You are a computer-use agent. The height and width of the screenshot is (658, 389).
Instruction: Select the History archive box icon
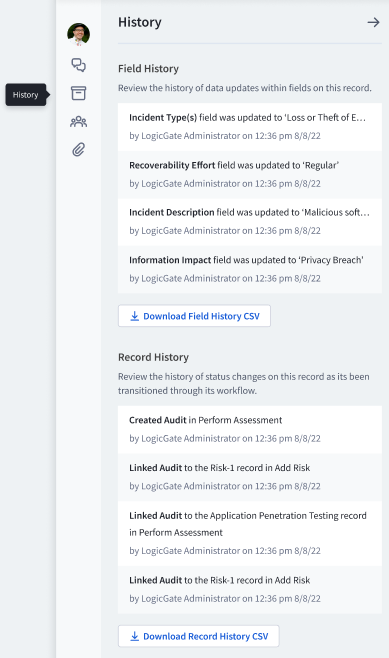(78, 93)
